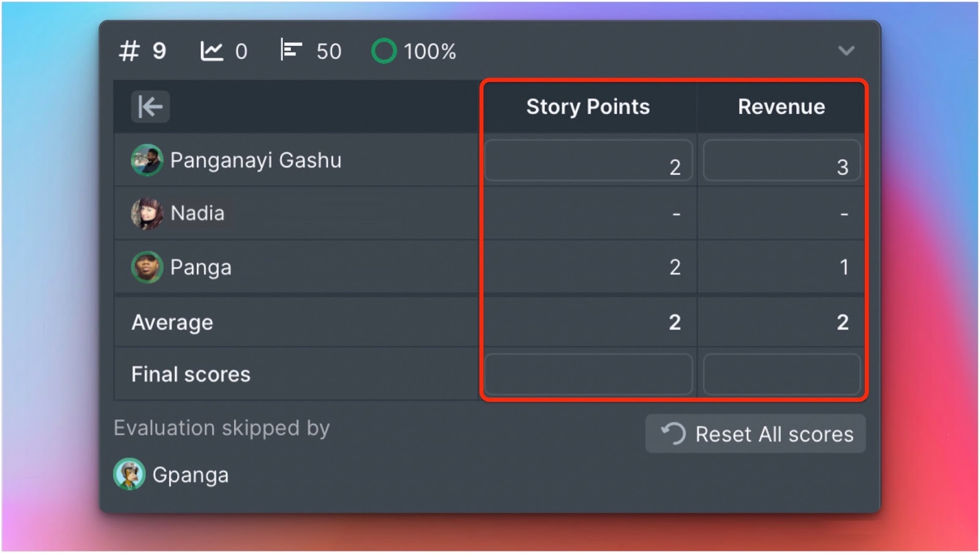Image resolution: width=980 pixels, height=553 pixels.
Task: Click Panga's profile avatar
Action: coord(147,267)
